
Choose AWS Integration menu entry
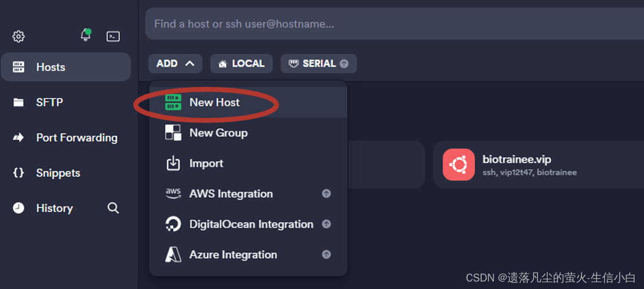click(x=231, y=194)
